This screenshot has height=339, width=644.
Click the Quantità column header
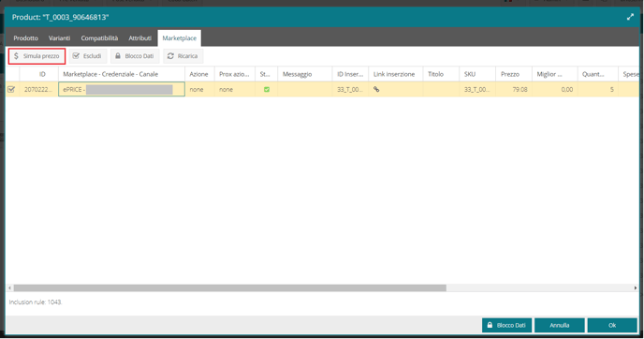coord(597,74)
